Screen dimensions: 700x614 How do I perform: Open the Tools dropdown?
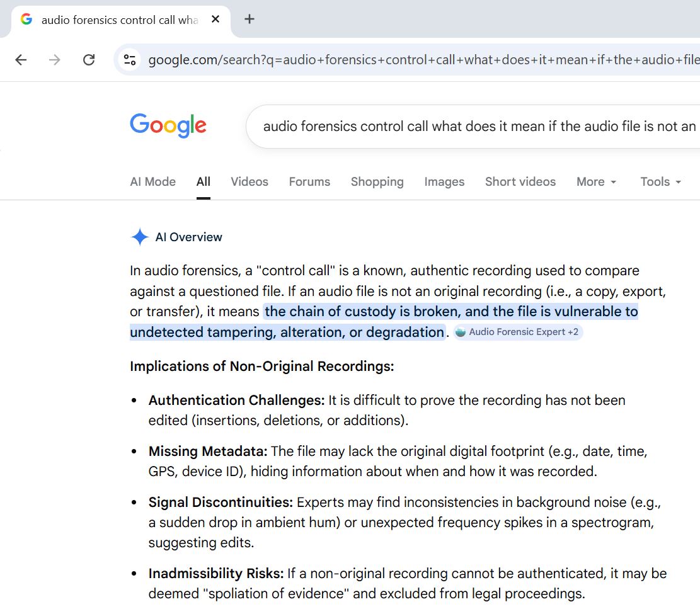(660, 181)
